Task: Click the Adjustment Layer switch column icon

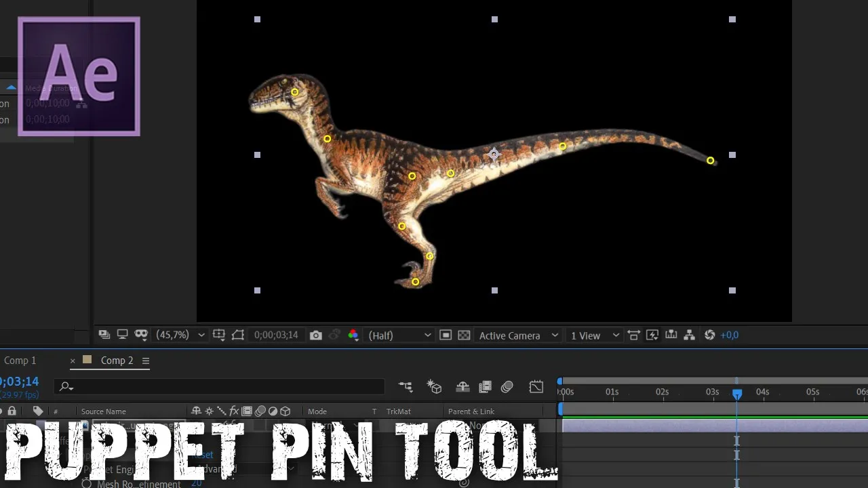Action: [x=273, y=411]
